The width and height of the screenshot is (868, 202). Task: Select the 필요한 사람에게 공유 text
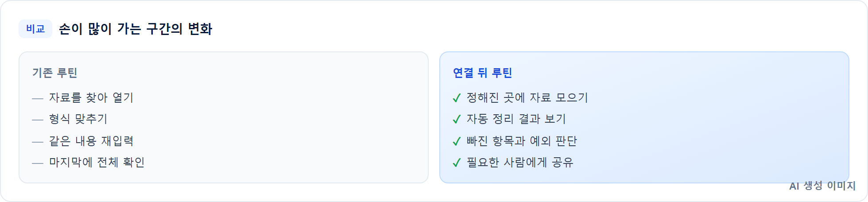tap(520, 162)
